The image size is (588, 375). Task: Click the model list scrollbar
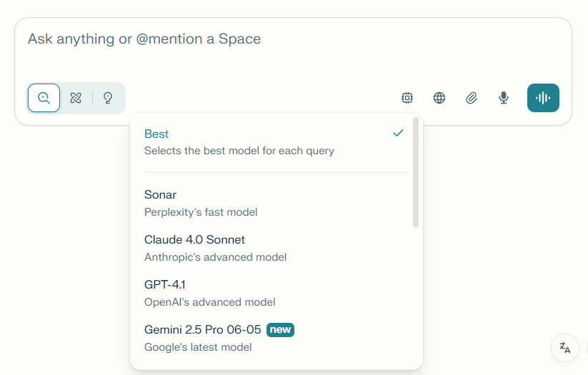coord(416,173)
